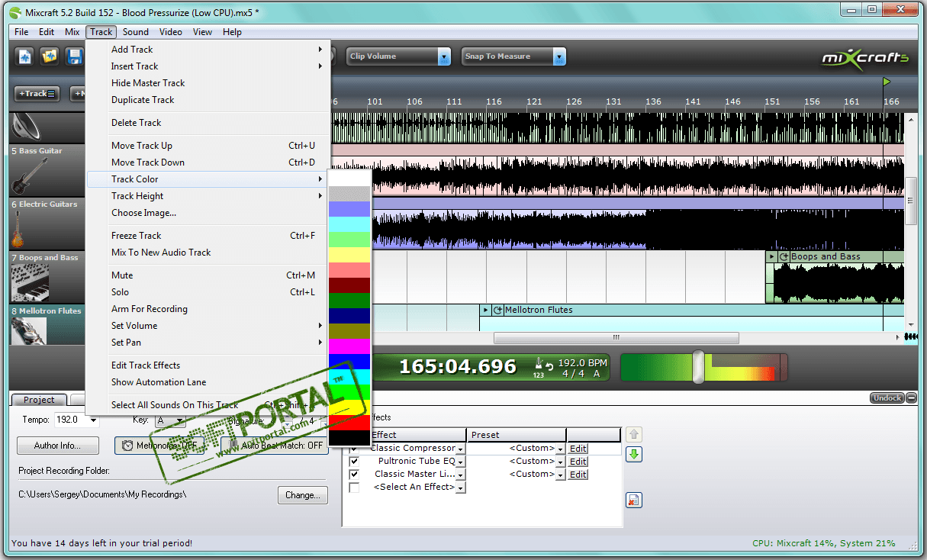Click the horizontal timeline scrollbar
This screenshot has height=560, width=927.
[616, 338]
